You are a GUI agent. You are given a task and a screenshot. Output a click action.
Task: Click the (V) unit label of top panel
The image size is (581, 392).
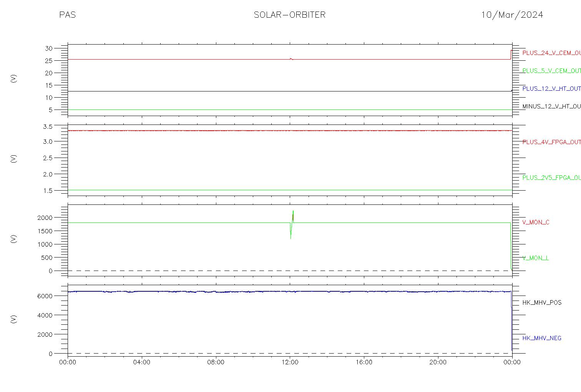click(14, 79)
